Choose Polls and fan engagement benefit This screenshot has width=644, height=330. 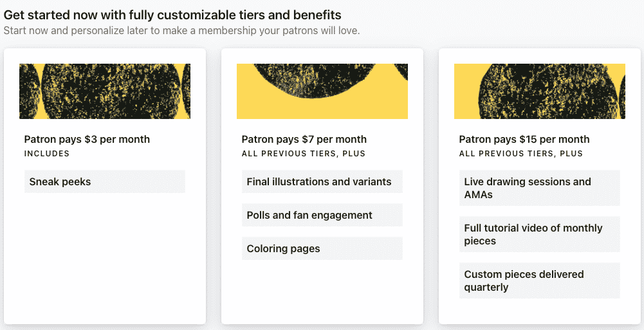pos(322,215)
